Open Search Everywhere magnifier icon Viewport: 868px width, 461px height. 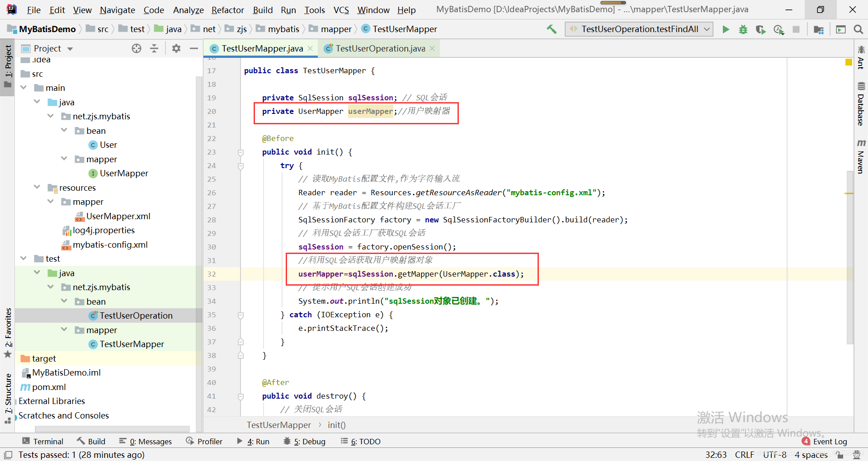(x=858, y=29)
